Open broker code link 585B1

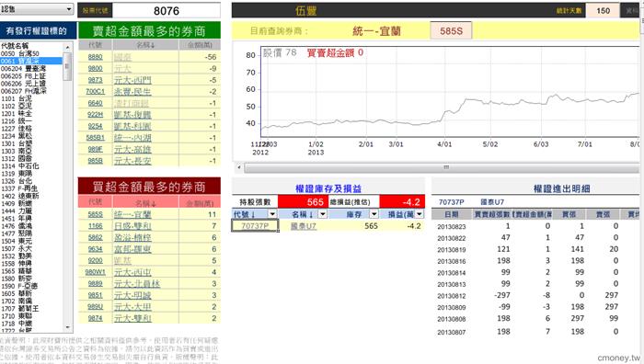95,138
